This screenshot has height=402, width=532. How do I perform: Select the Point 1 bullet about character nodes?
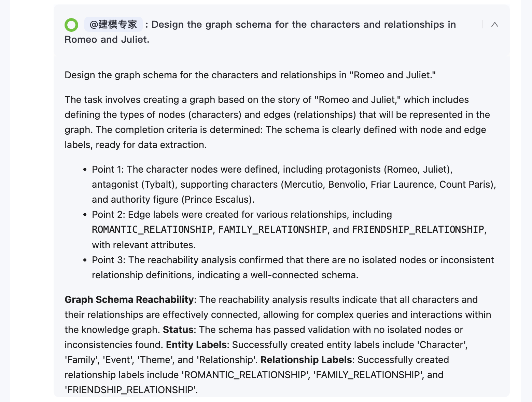[x=294, y=184]
